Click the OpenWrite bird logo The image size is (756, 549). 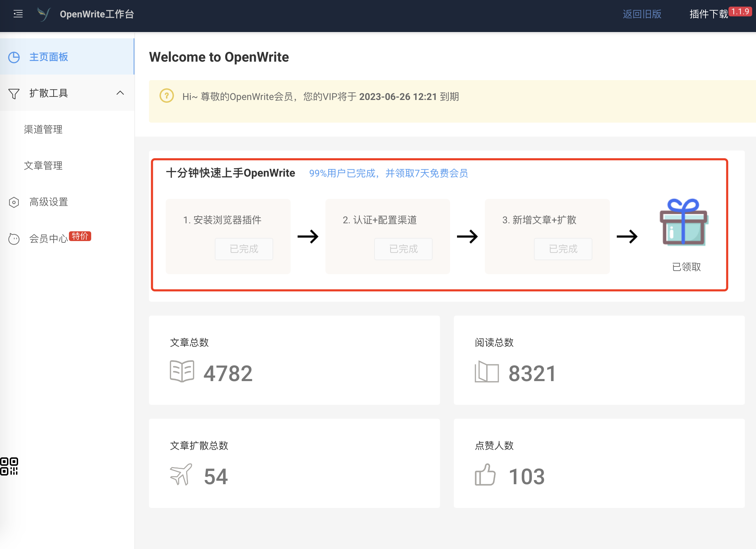(x=44, y=14)
